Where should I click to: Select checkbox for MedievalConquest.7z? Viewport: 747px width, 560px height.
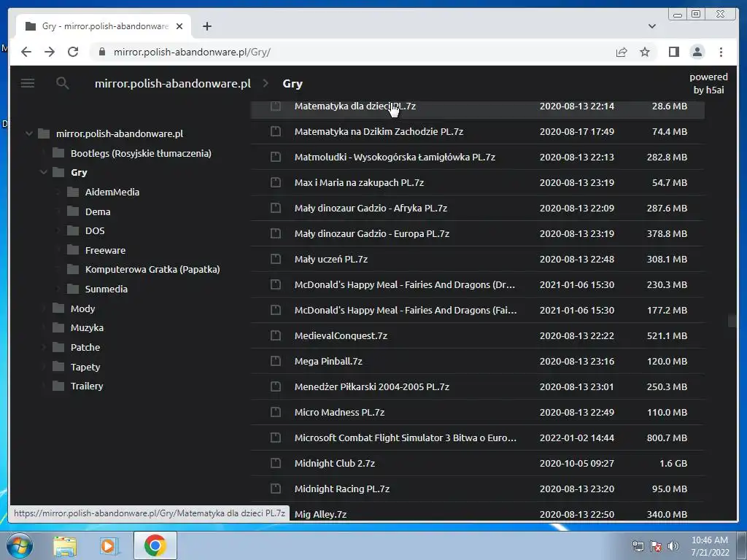(x=275, y=335)
